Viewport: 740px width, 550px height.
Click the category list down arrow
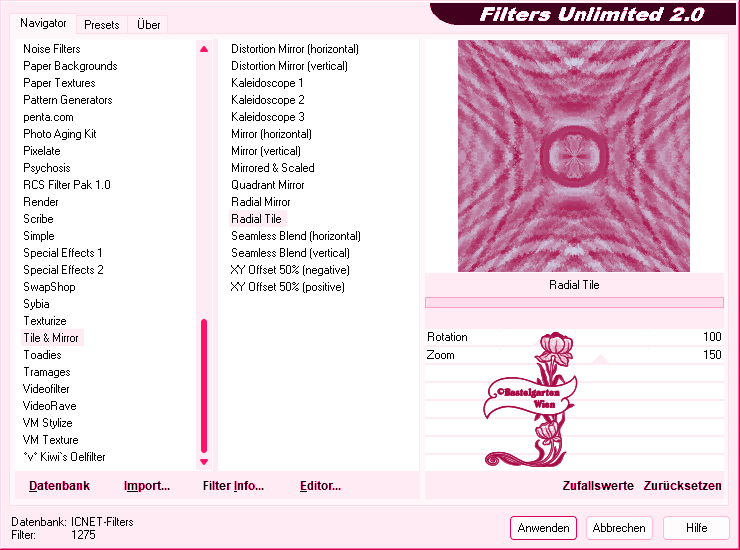click(204, 462)
